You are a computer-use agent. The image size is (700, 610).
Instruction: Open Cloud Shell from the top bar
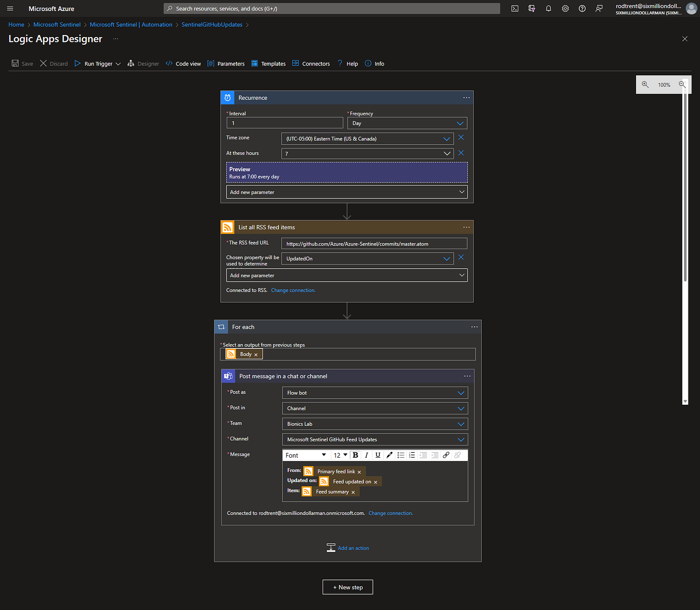515,9
